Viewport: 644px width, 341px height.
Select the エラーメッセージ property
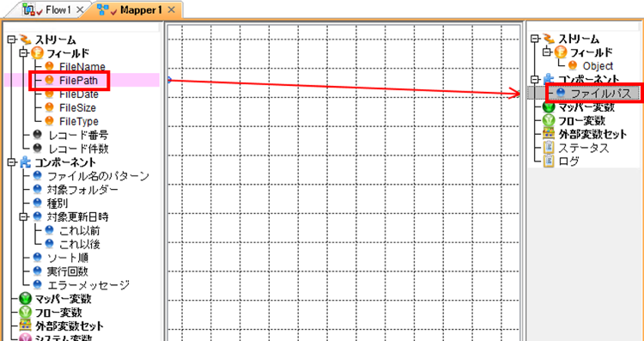pos(88,284)
